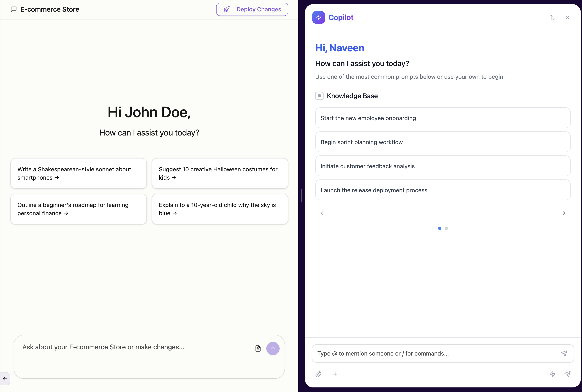Viewport: 582px width, 392px height.
Task: Toggle the Knowledge Base checkbox
Action: pyautogui.click(x=319, y=96)
